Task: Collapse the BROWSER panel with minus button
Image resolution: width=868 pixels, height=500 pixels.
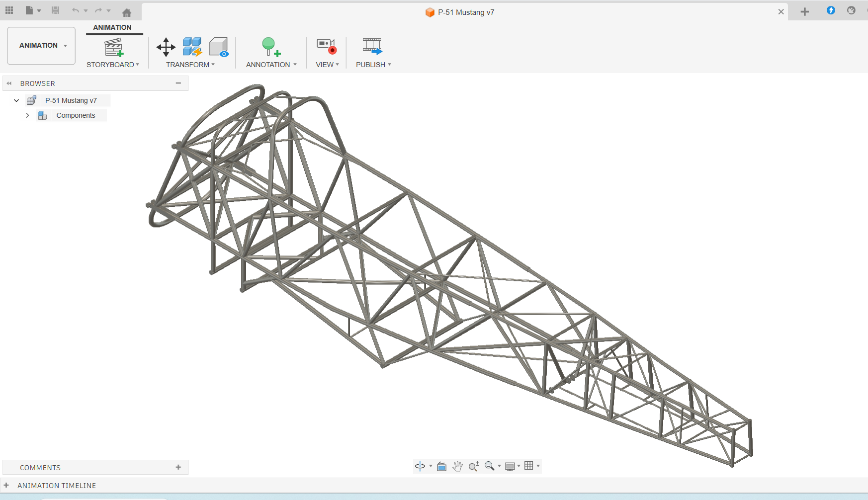Action: (x=178, y=83)
